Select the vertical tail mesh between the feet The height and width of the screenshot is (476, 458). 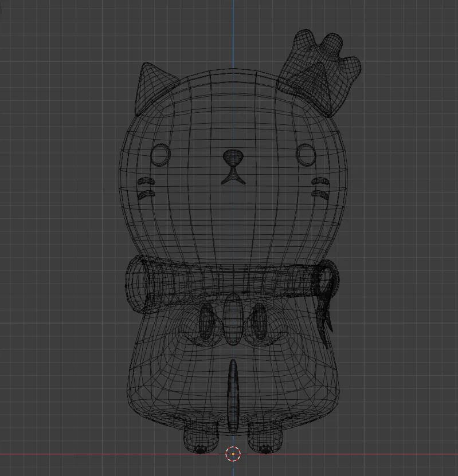point(233,396)
